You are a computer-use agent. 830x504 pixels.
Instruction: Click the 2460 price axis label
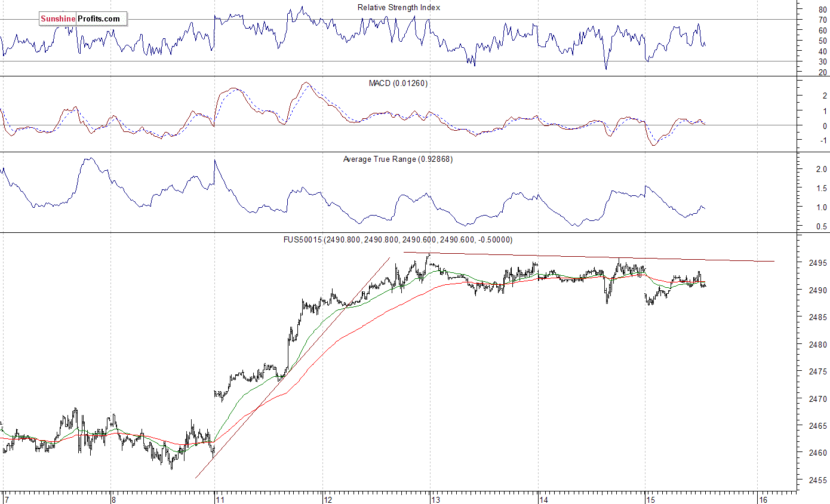coord(819,453)
